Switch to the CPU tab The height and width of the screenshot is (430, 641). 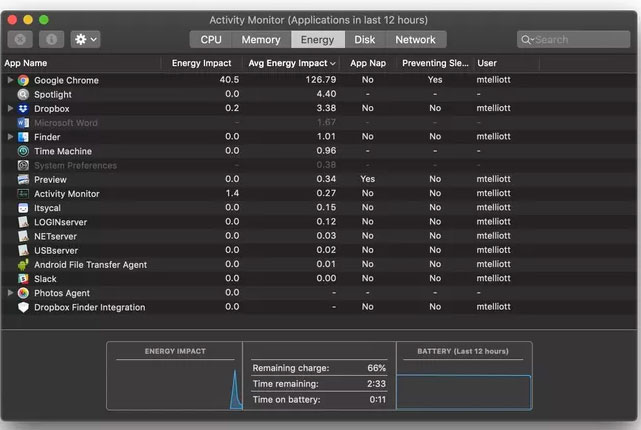click(211, 40)
